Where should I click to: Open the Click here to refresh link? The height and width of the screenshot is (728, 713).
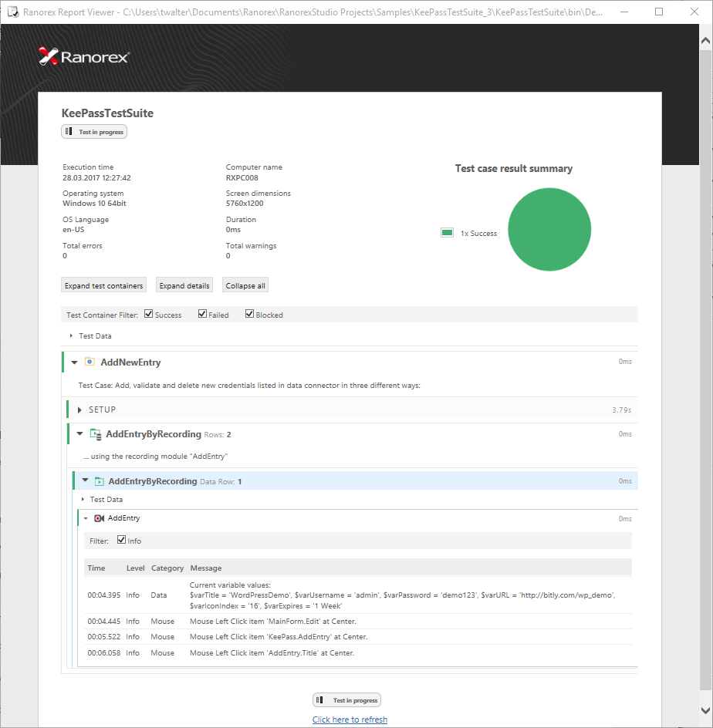point(350,720)
